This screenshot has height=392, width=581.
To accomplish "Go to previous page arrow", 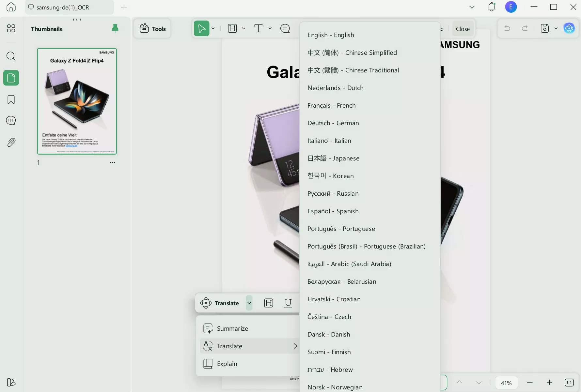I will (459, 382).
